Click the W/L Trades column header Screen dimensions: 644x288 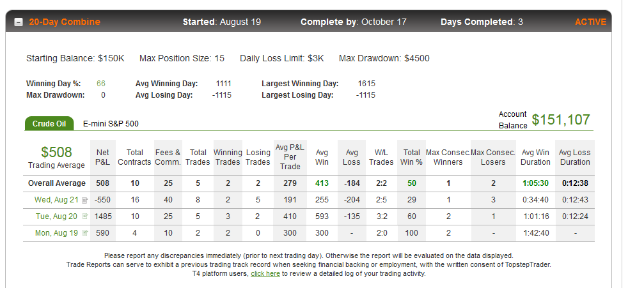click(x=381, y=157)
